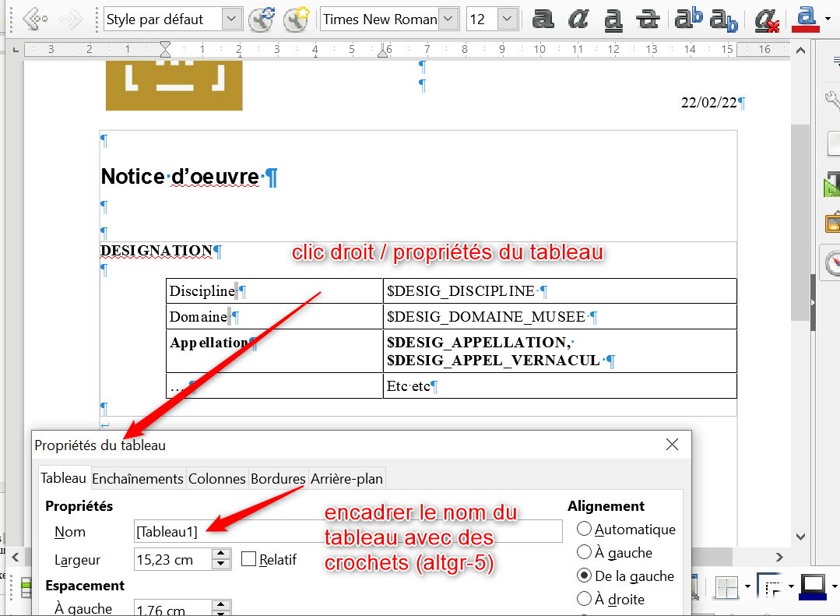Click the red font color button
The width and height of the screenshot is (840, 616).
806,19
